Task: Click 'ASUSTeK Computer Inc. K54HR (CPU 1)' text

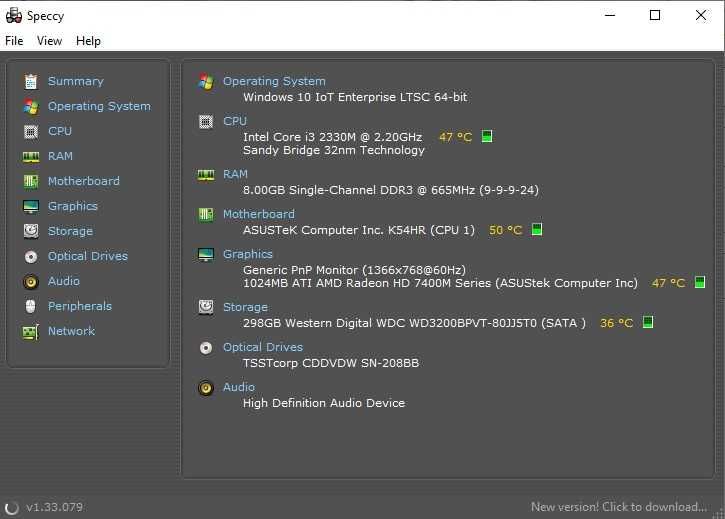Action: 359,230
